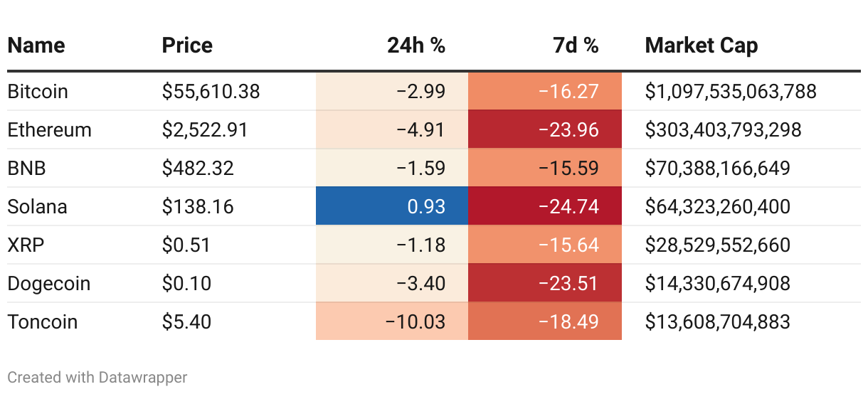The width and height of the screenshot is (868, 394).
Task: Click XRP's price of $0.51
Action: pyautogui.click(x=186, y=245)
